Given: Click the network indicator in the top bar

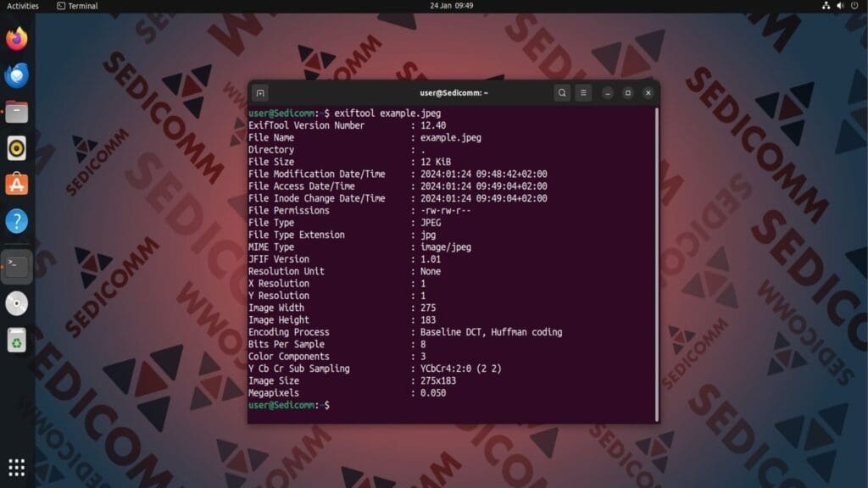Looking at the screenshot, I should click(x=826, y=6).
